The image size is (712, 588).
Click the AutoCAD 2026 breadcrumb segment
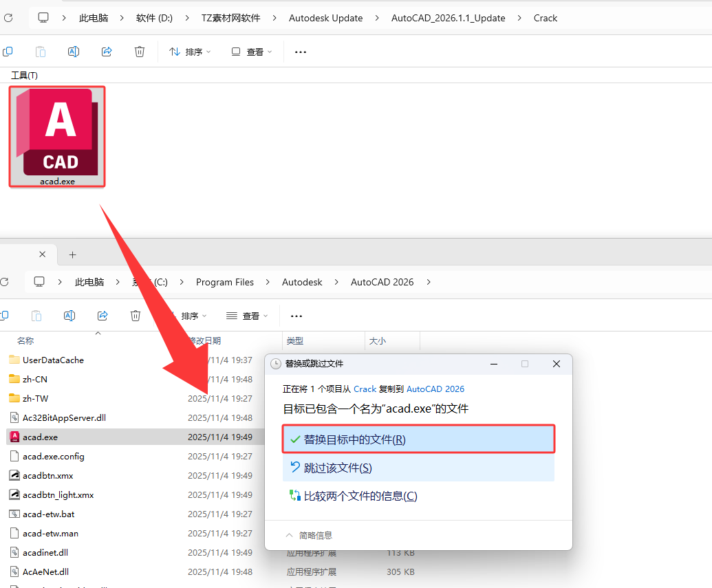pos(382,282)
